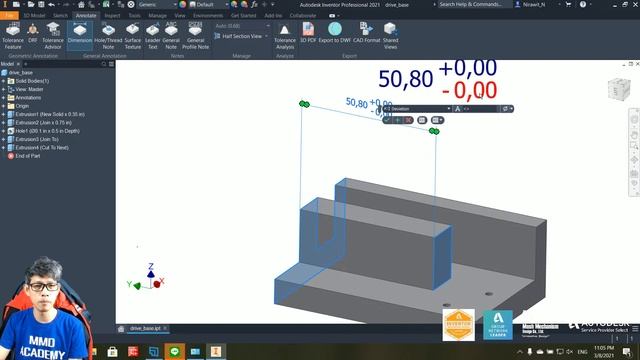Image resolution: width=640 pixels, height=360 pixels.
Task: Select Extrusion2 (Join x 0.75 in) in browser
Action: (x=43, y=122)
